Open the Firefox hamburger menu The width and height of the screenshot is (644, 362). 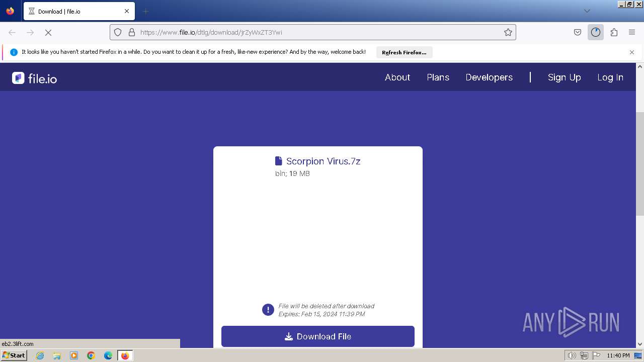[632, 32]
